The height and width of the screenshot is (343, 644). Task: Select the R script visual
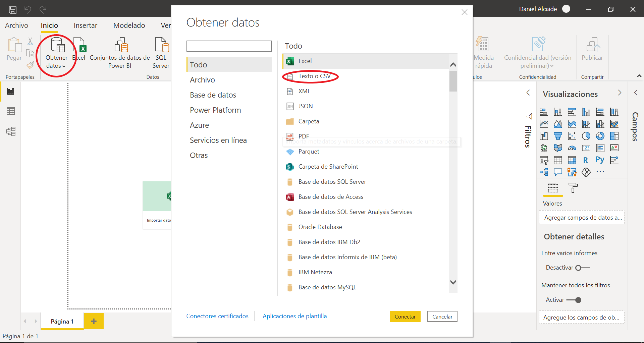(586, 160)
